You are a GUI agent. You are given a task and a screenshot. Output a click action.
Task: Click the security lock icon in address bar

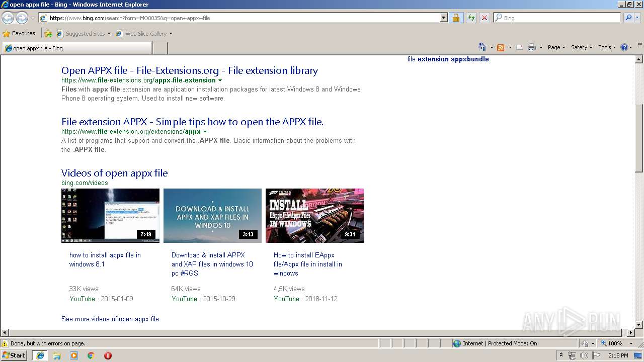click(456, 18)
